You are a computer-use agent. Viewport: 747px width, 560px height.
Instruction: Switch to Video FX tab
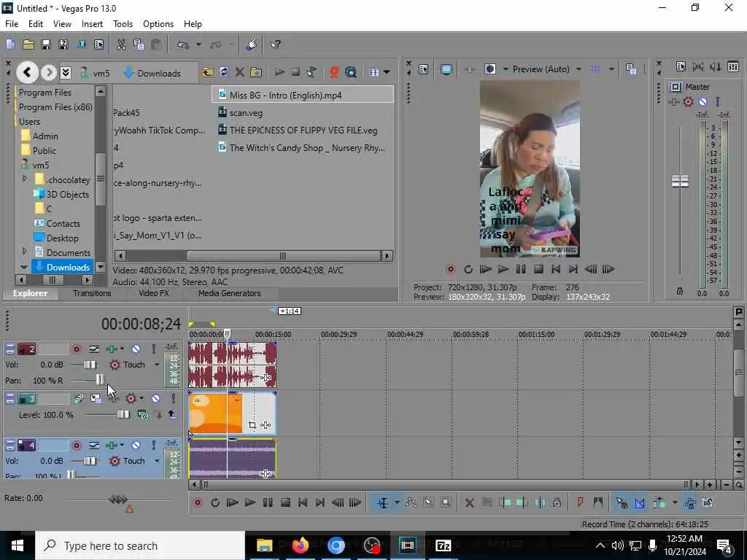[153, 293]
